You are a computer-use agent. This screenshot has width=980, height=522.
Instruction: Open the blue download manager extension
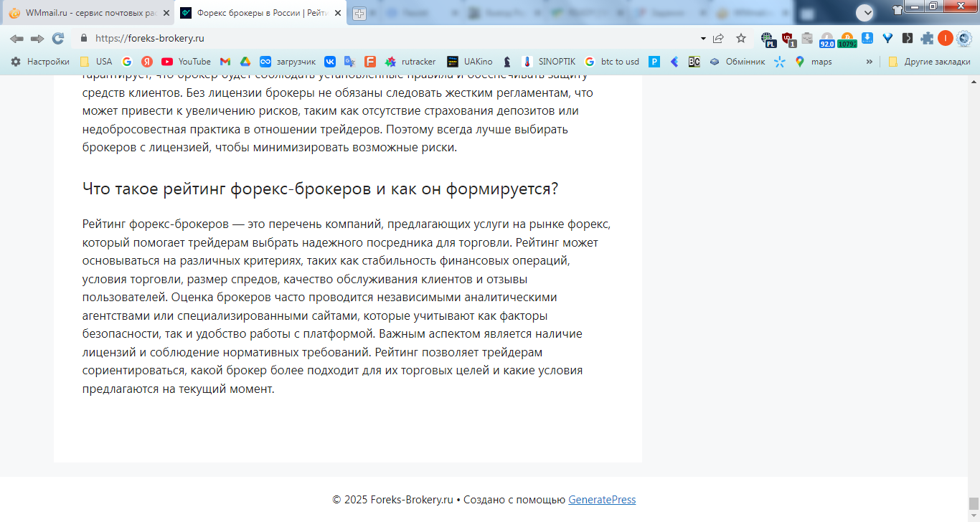point(867,39)
